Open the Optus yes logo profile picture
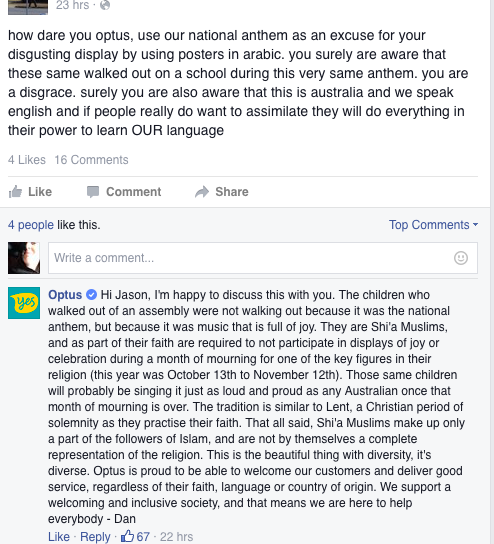Screen dimensions: 494x544 coord(24,303)
